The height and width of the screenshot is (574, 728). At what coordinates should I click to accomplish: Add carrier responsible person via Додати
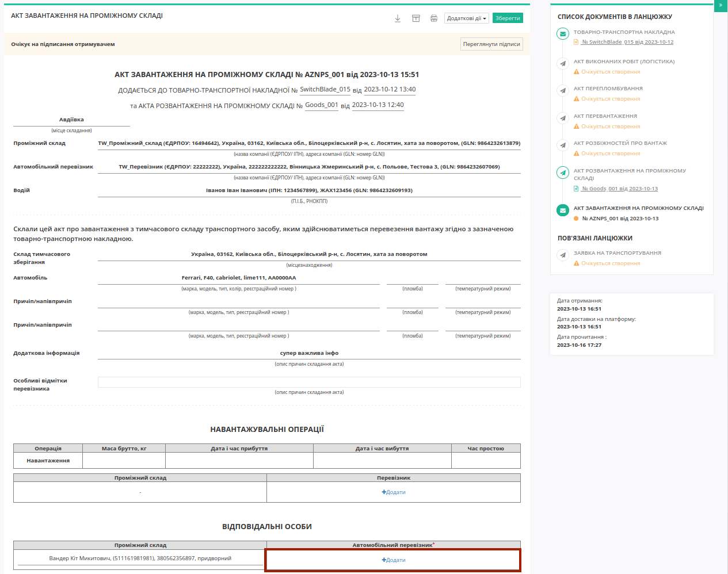coord(394,560)
